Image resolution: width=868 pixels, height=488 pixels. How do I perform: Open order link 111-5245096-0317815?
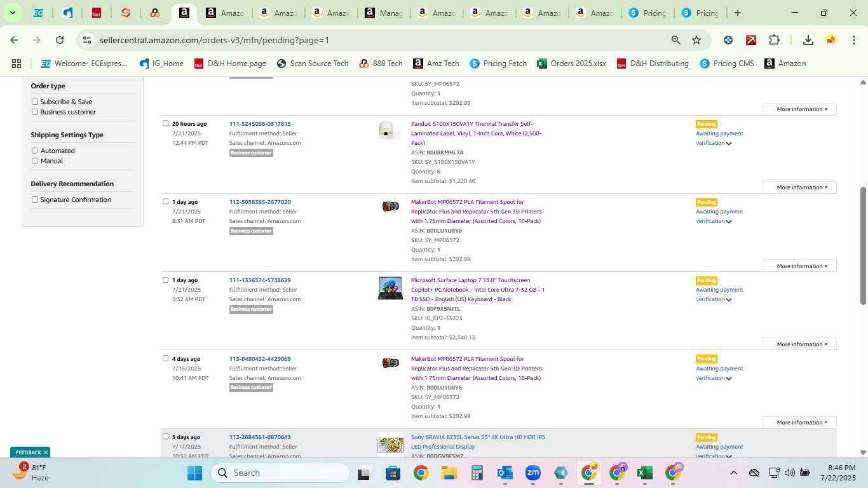coord(260,124)
